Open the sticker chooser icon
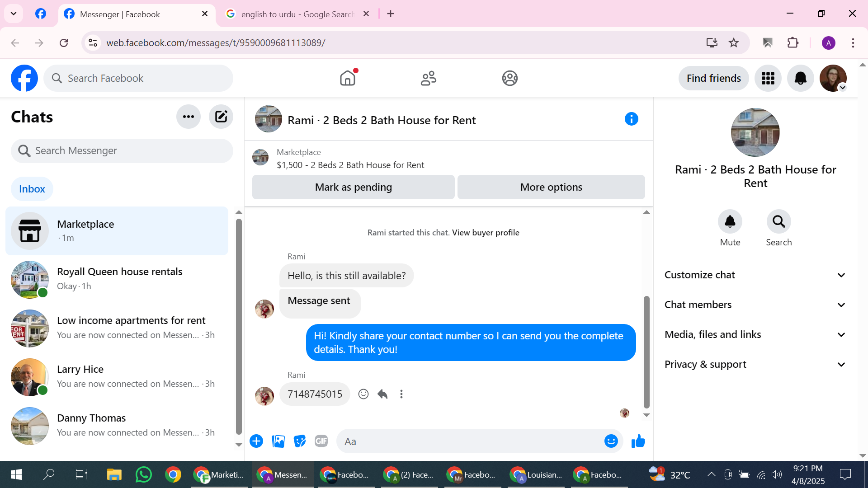 click(300, 441)
